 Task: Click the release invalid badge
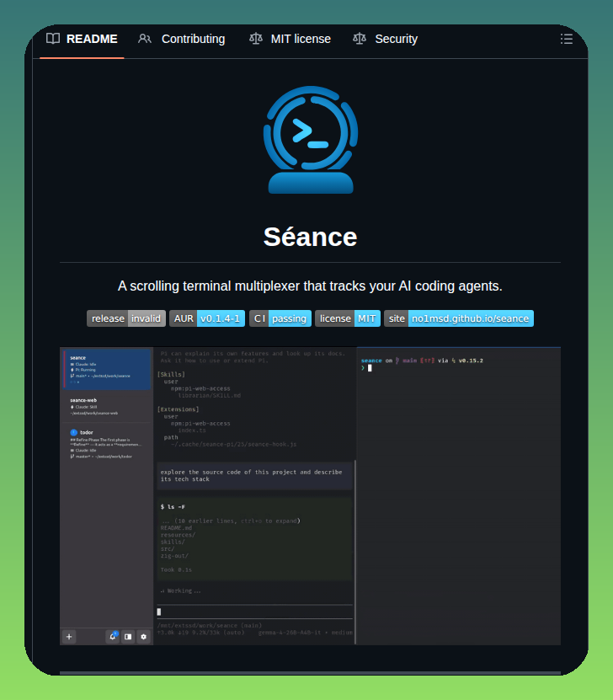[126, 318]
